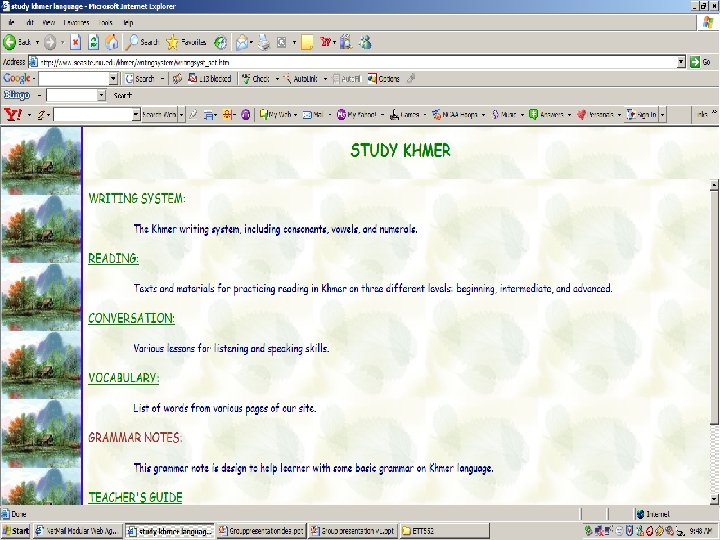Viewport: 720px width, 540px height.
Task: Open Music on the Yahoo toolbar
Action: pyautogui.click(x=504, y=115)
